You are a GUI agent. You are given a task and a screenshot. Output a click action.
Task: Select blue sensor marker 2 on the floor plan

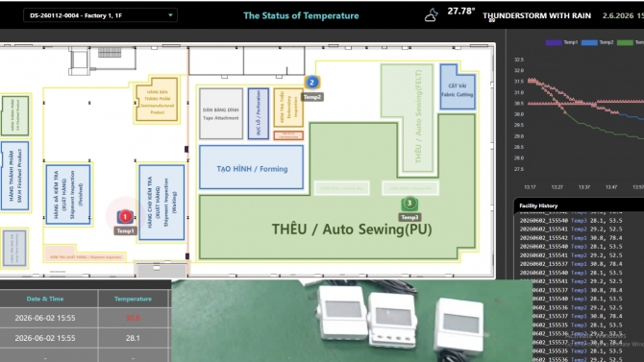pyautogui.click(x=311, y=83)
